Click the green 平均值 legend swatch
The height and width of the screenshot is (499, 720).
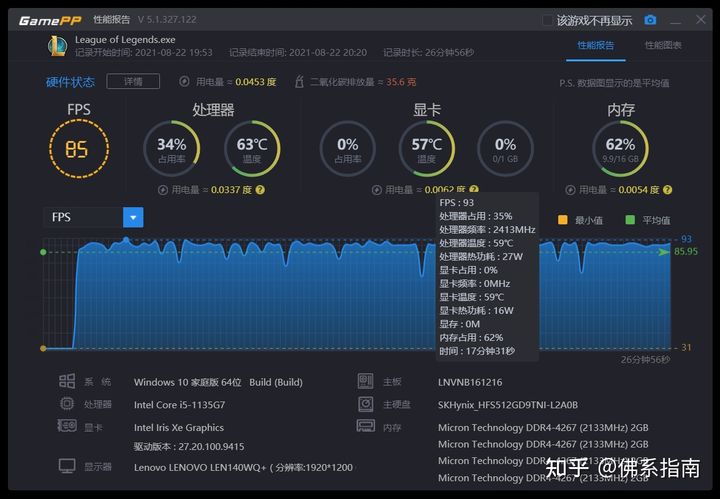click(630, 220)
